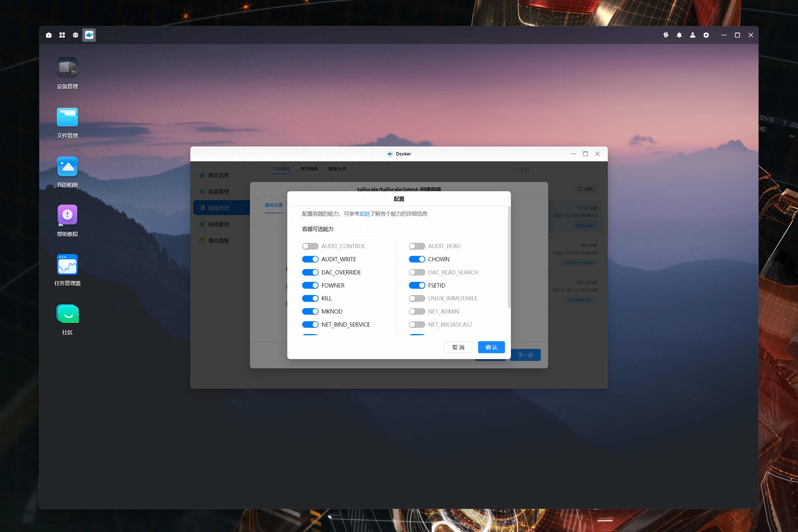Switch to the 常用镜像 tab

309,169
